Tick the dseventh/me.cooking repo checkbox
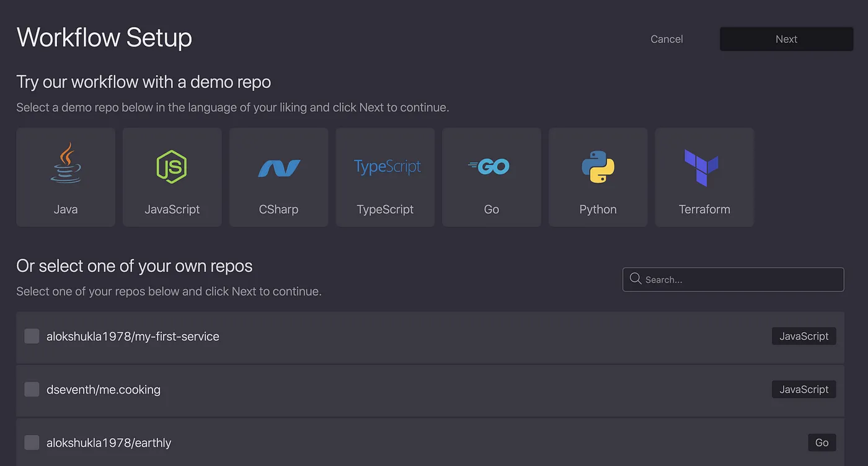Viewport: 868px width, 466px height. pos(32,390)
